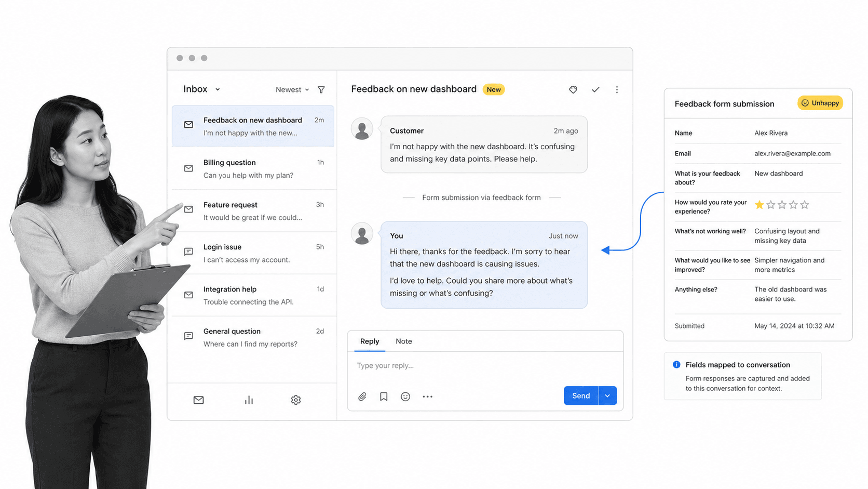Click the submitted date May 14, 2024

pos(794,326)
